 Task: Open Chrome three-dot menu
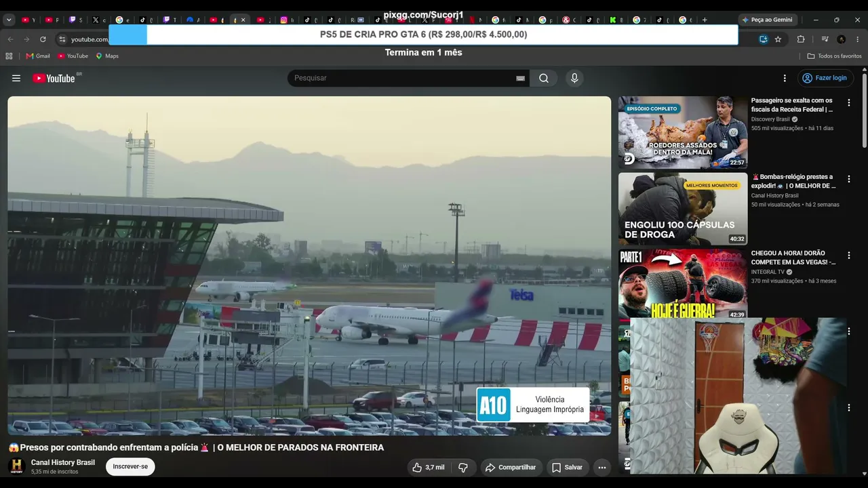pyautogui.click(x=858, y=39)
